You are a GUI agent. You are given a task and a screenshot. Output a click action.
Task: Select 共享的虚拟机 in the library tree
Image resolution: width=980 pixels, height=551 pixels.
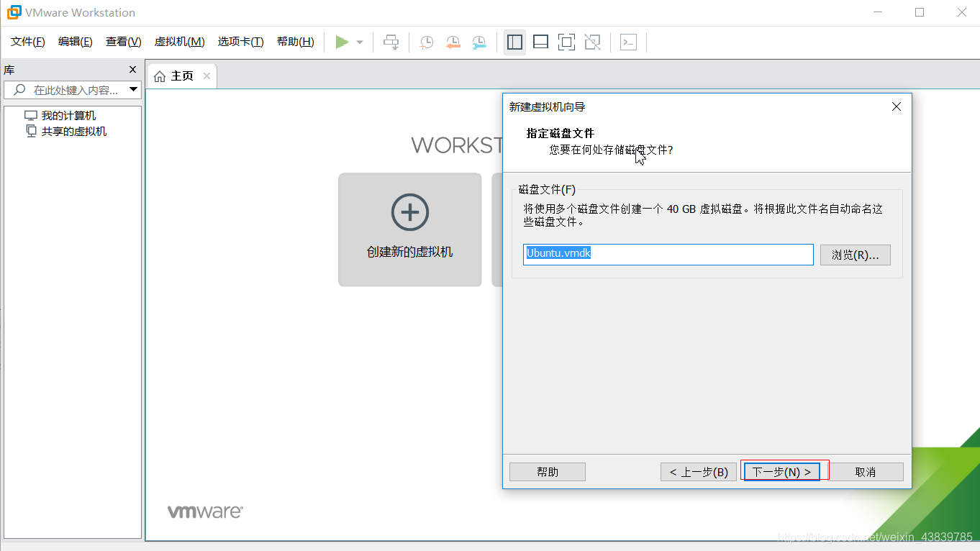(x=66, y=132)
